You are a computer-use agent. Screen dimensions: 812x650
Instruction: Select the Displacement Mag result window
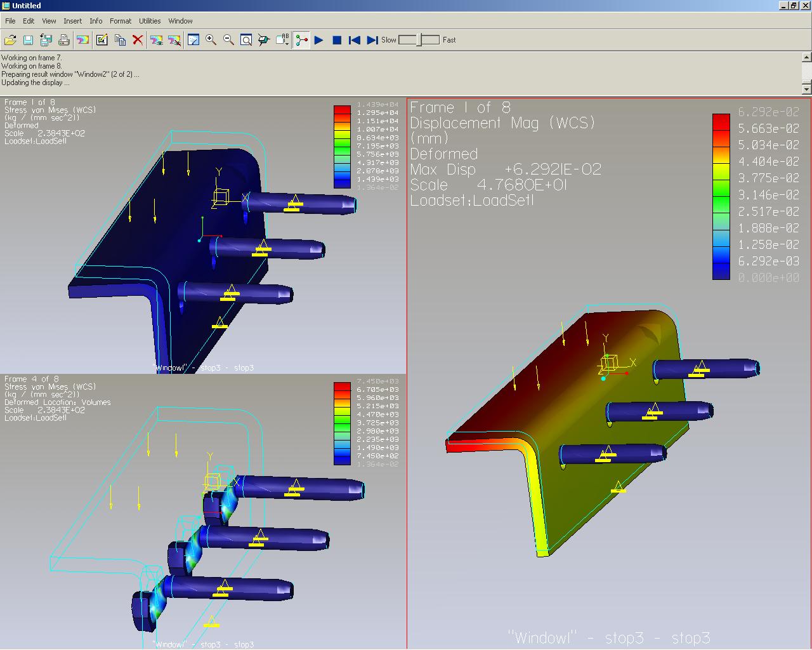click(609, 373)
